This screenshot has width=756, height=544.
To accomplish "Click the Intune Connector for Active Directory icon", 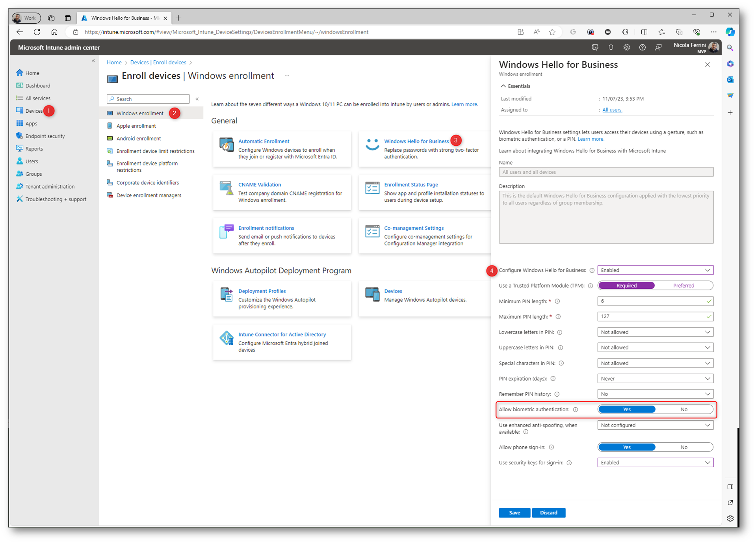I will [x=226, y=338].
